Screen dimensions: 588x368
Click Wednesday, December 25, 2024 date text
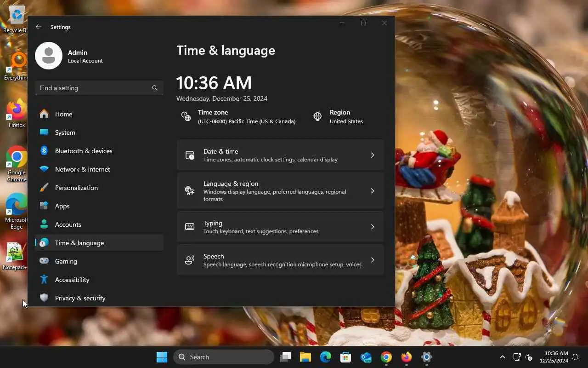coord(222,98)
